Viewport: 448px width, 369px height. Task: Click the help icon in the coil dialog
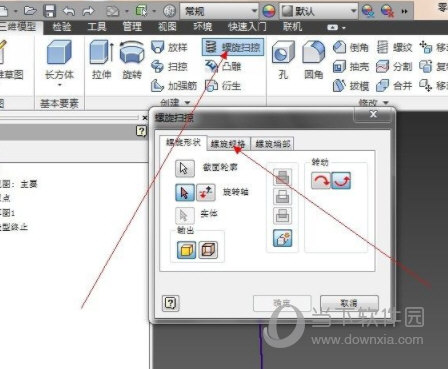coord(170,303)
